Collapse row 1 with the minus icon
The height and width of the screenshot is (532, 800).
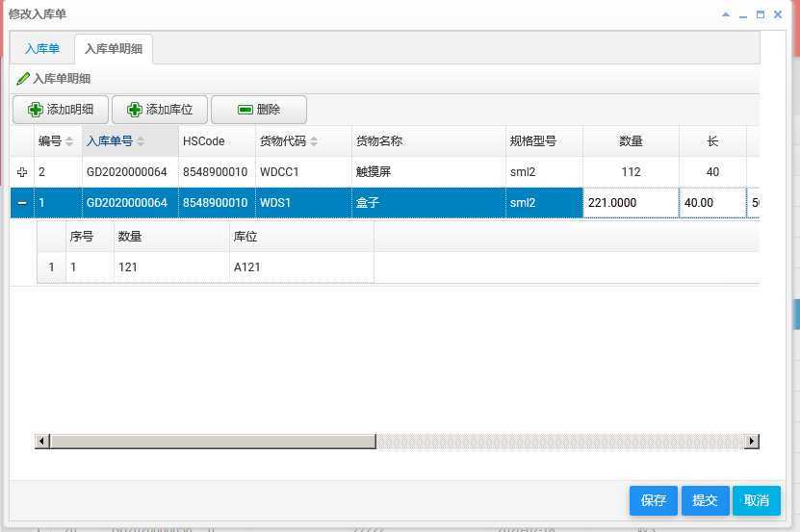coord(22,203)
